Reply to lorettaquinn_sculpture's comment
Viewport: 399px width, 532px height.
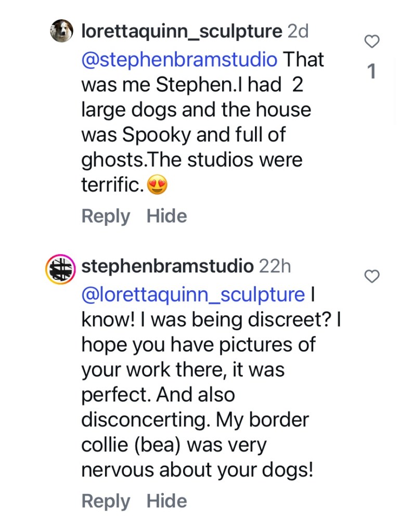[x=106, y=216]
